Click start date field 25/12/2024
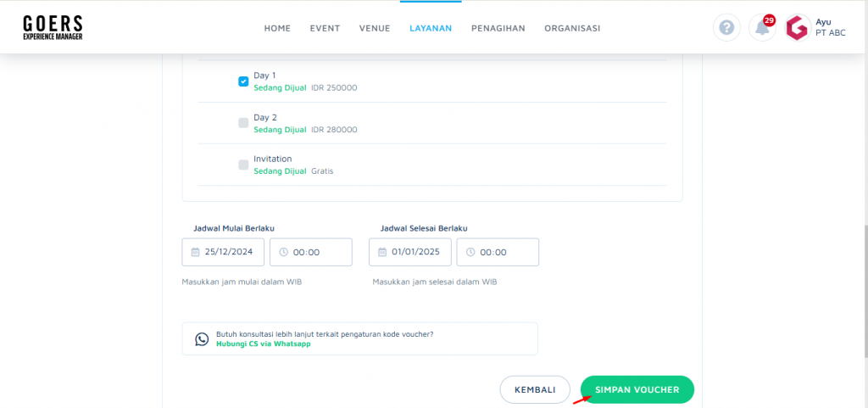This screenshot has width=868, height=408. click(x=223, y=252)
